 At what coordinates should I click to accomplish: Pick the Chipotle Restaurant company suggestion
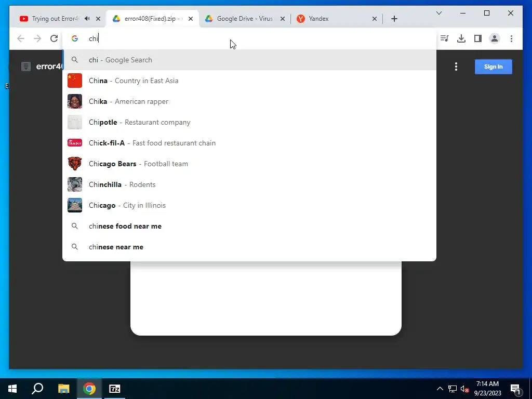pos(249,122)
